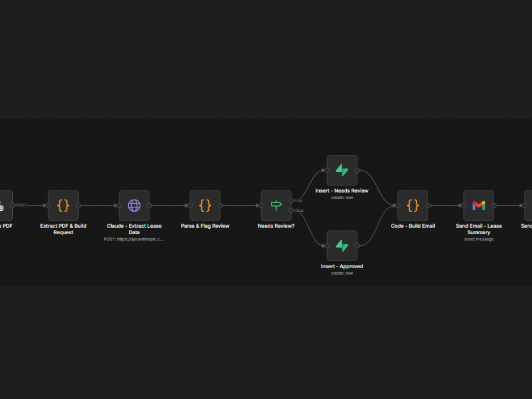This screenshot has width=532, height=399.
Task: Open the Code - Build Email node
Action: coord(413,205)
